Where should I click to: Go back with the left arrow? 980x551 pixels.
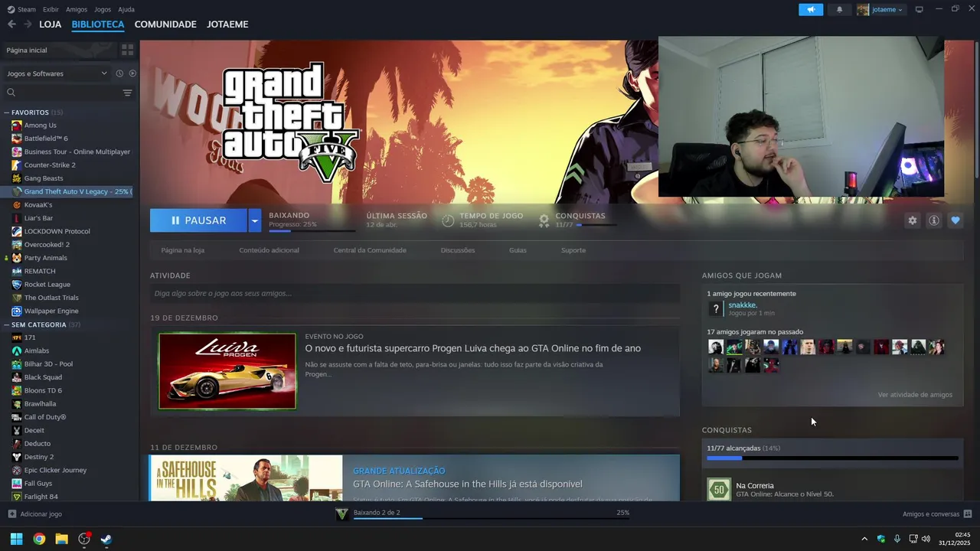point(11,24)
